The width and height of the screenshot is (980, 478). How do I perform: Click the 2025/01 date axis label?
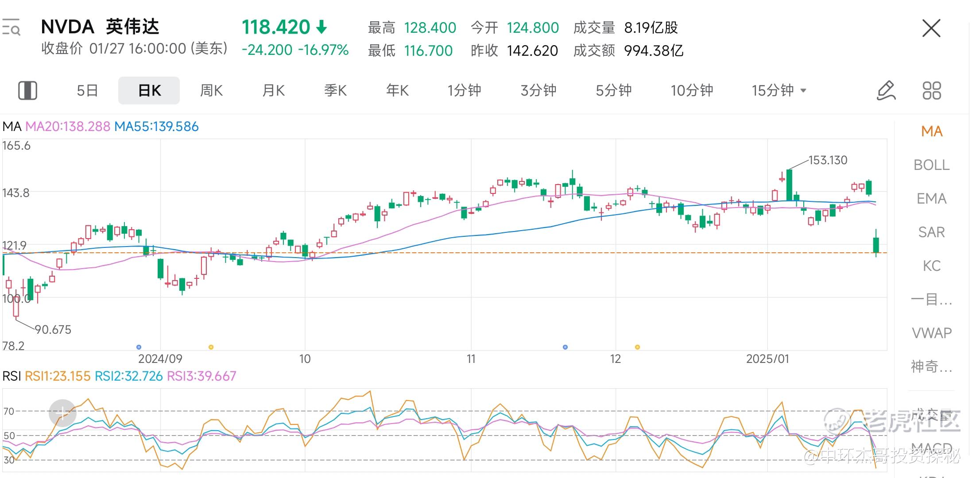(x=767, y=359)
